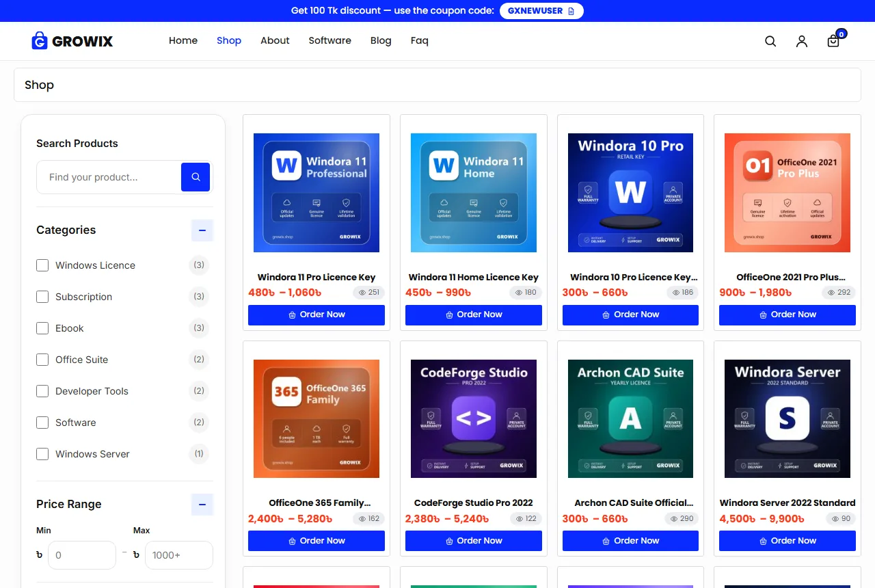Viewport: 875px width, 588px height.
Task: Click the 180 views badge
Action: point(526,293)
